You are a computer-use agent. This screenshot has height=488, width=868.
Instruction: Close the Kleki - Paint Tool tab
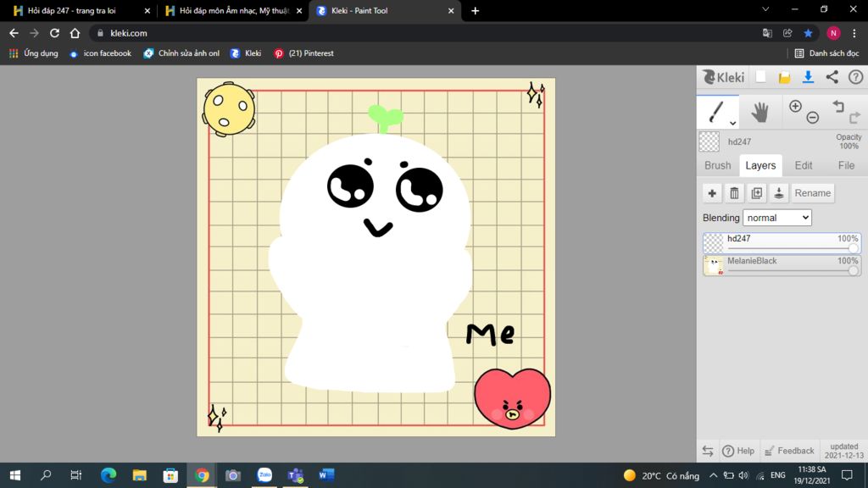(451, 10)
